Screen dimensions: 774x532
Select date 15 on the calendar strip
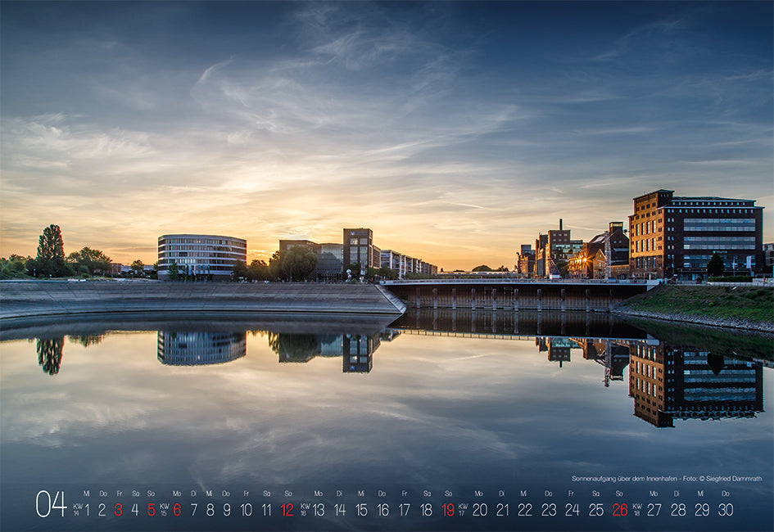coord(361,510)
